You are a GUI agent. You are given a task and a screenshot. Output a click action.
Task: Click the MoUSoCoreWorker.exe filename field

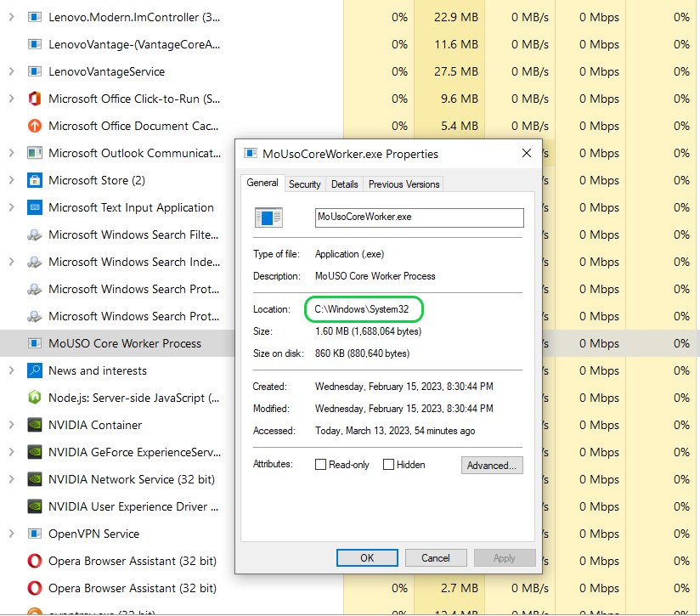pos(419,218)
